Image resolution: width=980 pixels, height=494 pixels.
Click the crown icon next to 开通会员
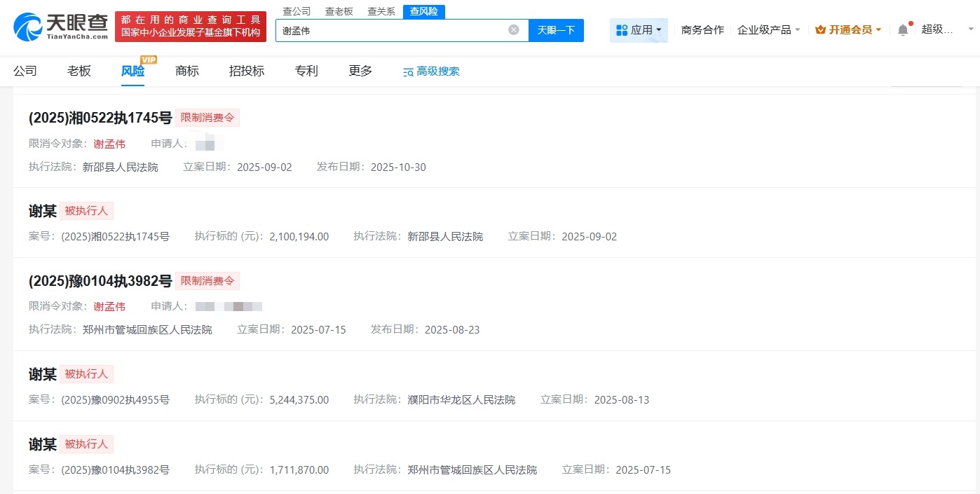click(x=822, y=29)
